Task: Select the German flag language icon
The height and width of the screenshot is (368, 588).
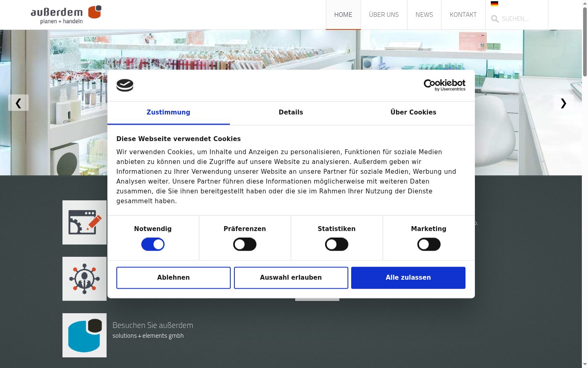Action: 494,4
